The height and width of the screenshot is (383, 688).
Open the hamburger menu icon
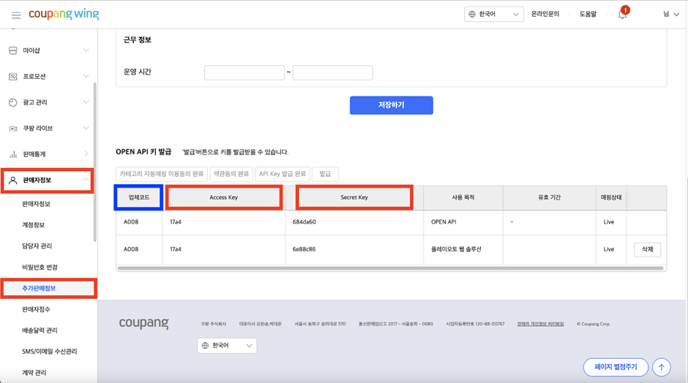pyautogui.click(x=16, y=15)
